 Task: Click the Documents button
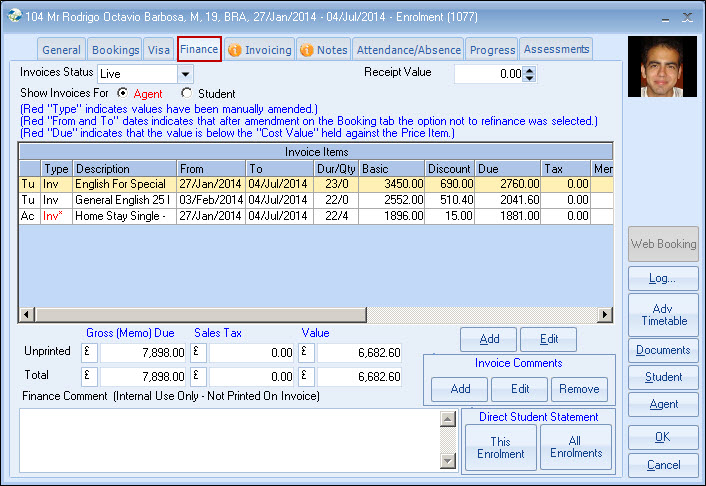click(x=664, y=350)
